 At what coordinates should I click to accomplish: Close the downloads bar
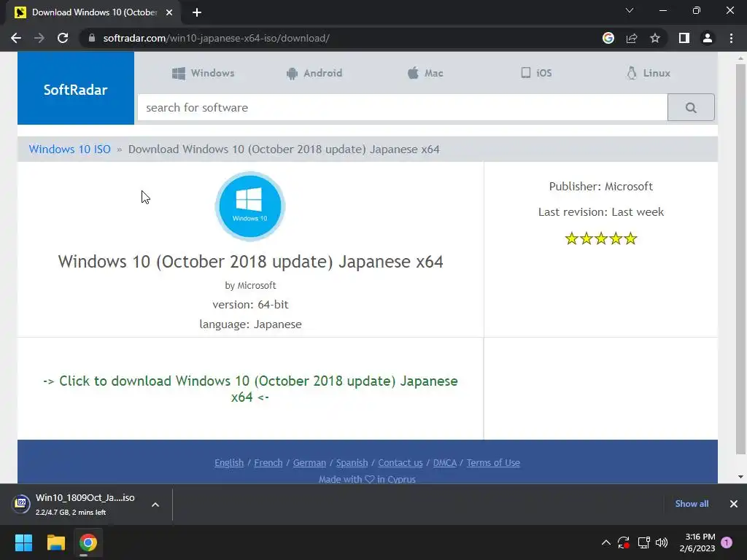734,504
